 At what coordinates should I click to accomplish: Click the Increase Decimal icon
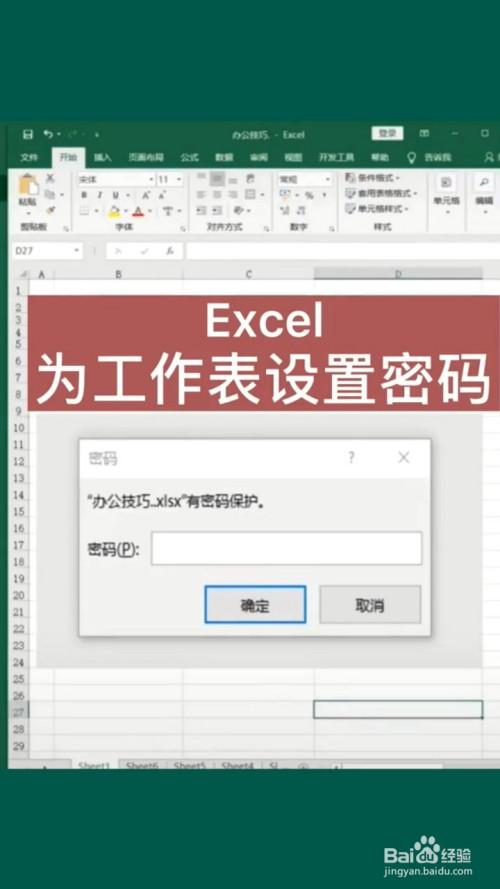283,210
